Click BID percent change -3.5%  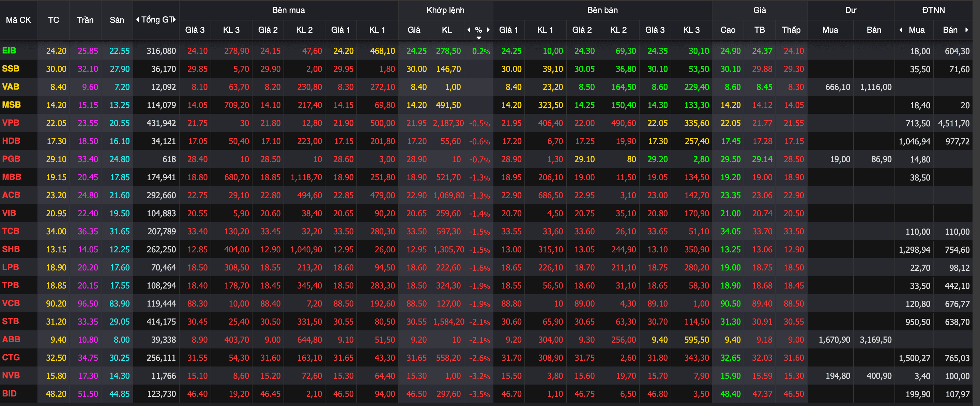click(x=479, y=394)
